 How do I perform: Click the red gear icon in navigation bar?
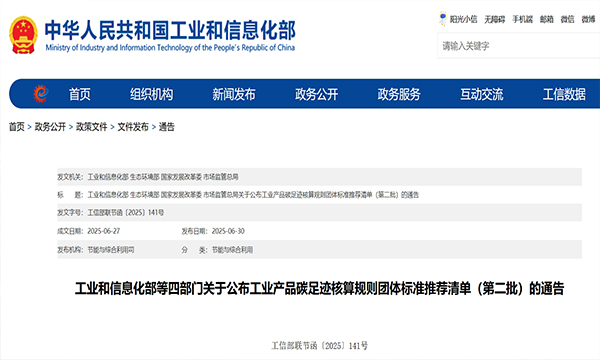point(41,94)
